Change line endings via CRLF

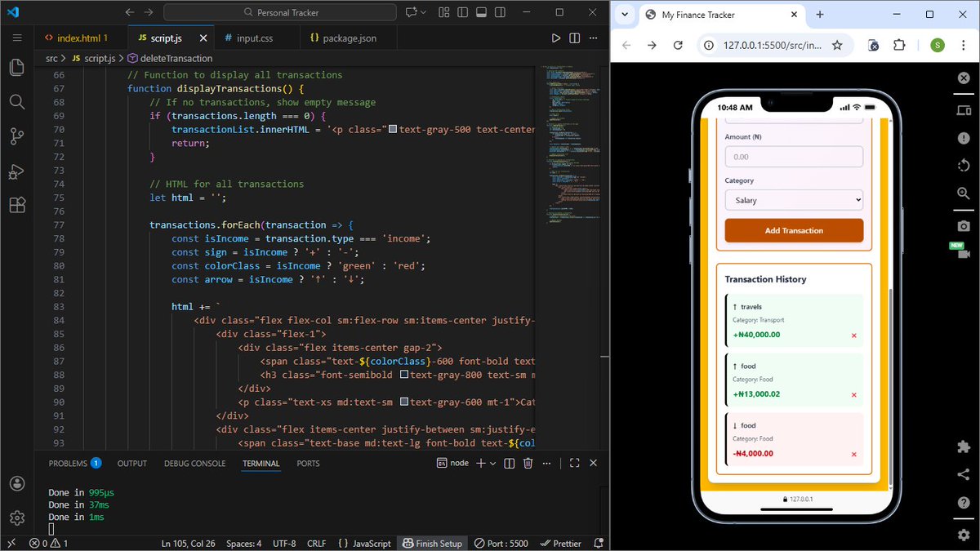[317, 543]
